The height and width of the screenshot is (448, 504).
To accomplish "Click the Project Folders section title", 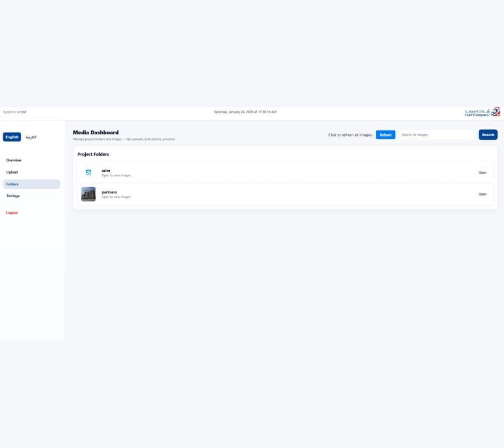I will [x=93, y=154].
